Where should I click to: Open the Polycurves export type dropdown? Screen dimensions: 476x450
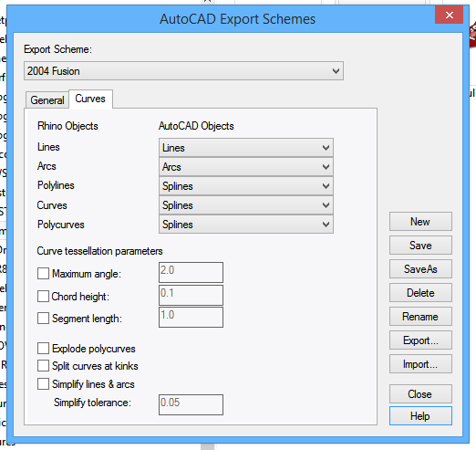[246, 225]
